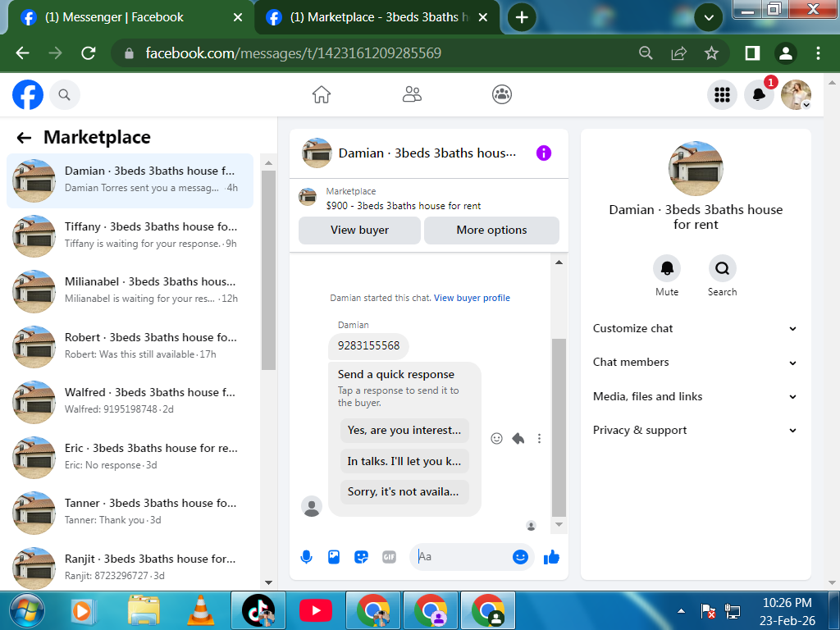
Task: React to message with the smiley icon
Action: pyautogui.click(x=496, y=439)
